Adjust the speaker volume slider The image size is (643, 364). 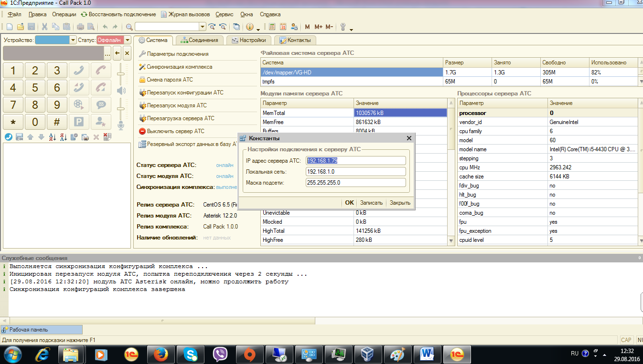121,73
